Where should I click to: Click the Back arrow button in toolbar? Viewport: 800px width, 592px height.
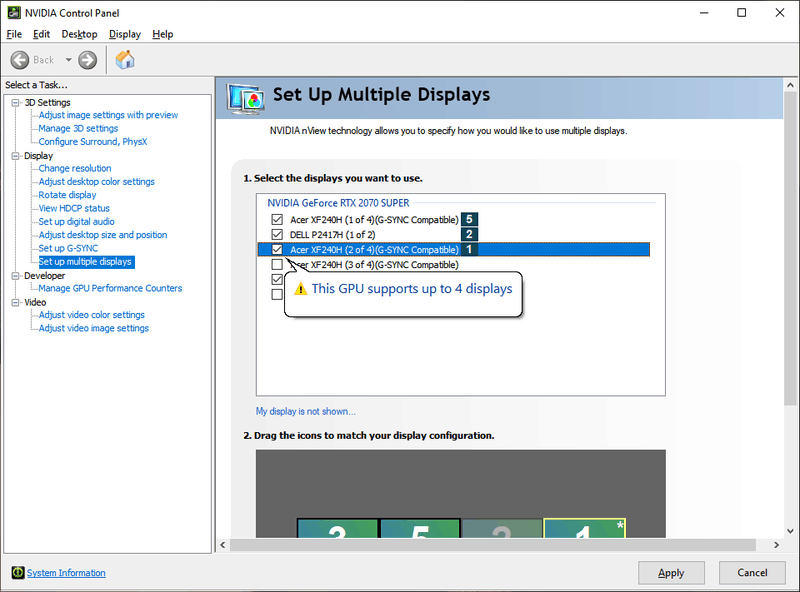tap(20, 60)
